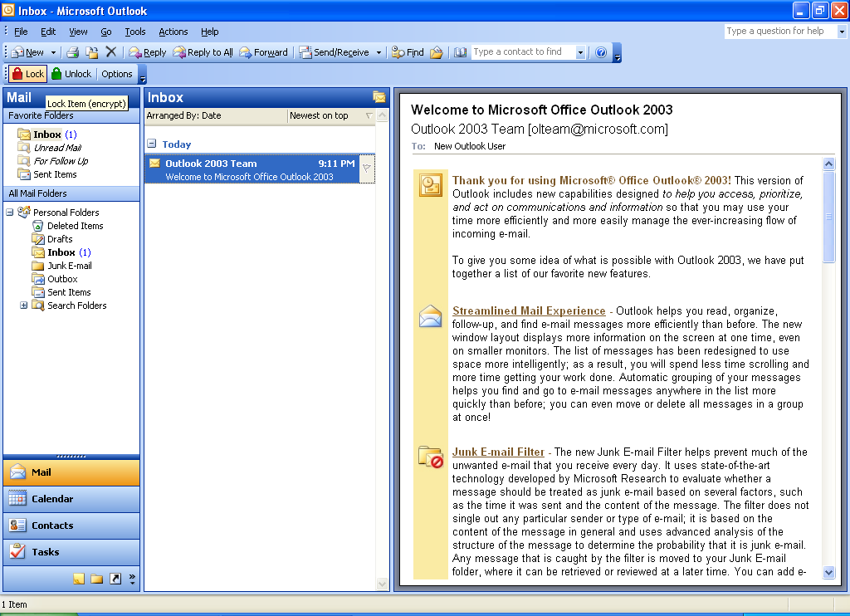The image size is (850, 616).
Task: Click the Send/Receive toolbar button
Action: [335, 52]
